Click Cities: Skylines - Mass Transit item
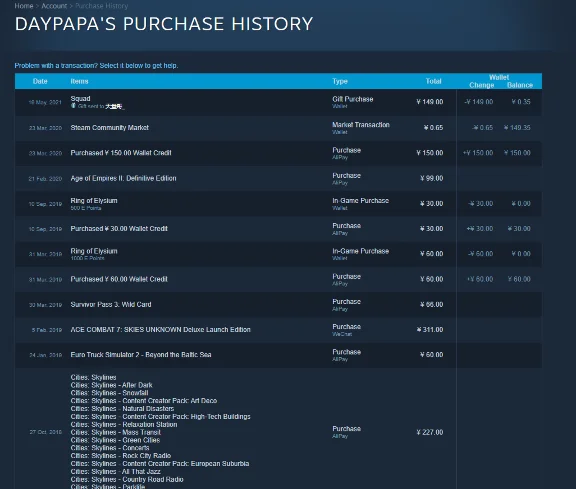 pos(116,432)
